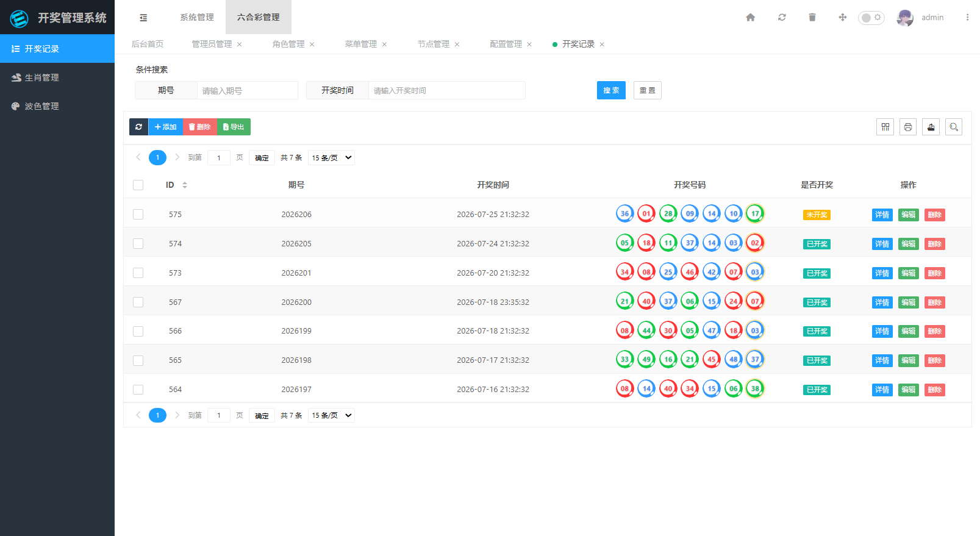Collapse the sidebar menu icon

coord(143,18)
